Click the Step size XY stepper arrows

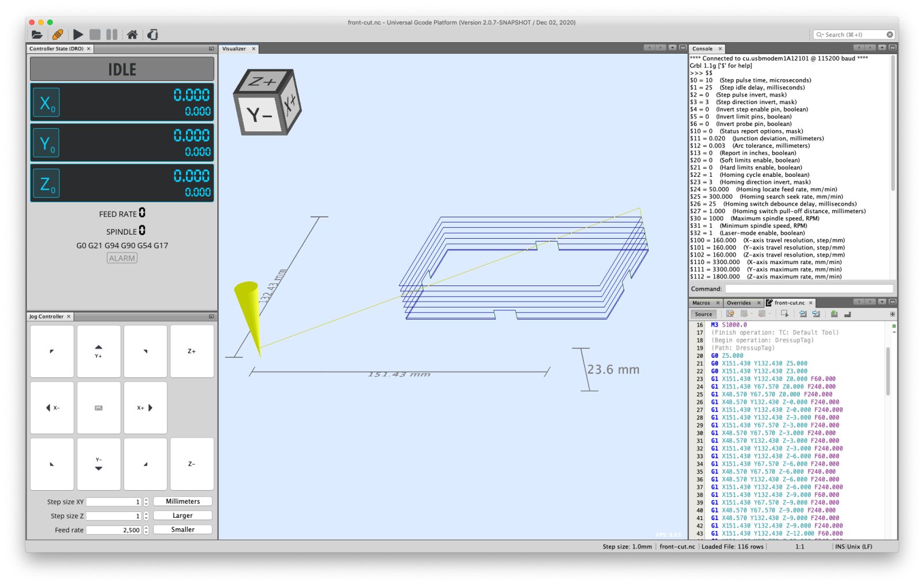tap(146, 502)
